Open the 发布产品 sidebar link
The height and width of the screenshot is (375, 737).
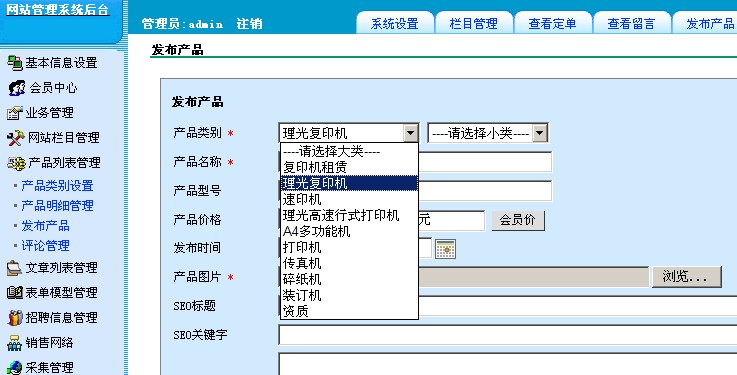pyautogui.click(x=45, y=226)
